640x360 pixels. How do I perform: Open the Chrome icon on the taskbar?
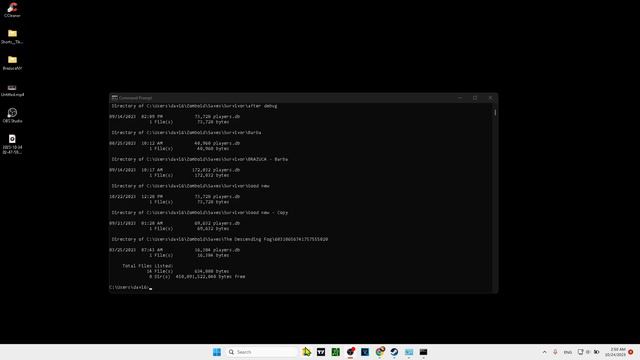coord(380,352)
